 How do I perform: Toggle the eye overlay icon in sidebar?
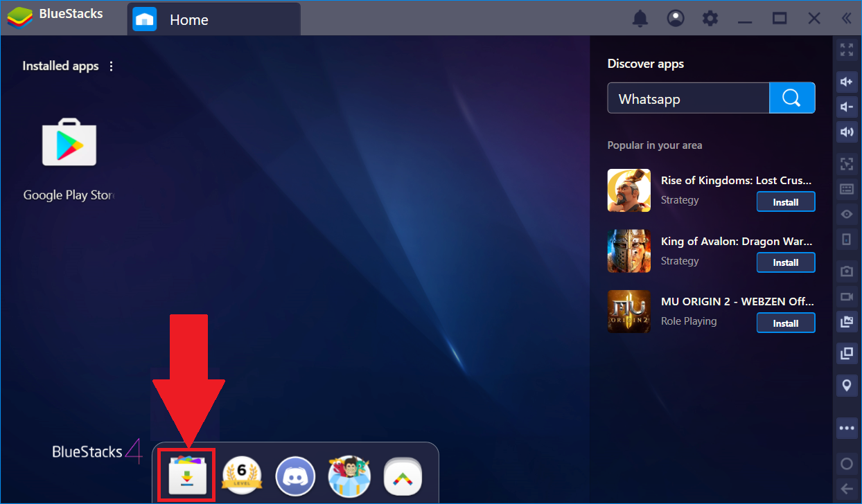coord(847,214)
